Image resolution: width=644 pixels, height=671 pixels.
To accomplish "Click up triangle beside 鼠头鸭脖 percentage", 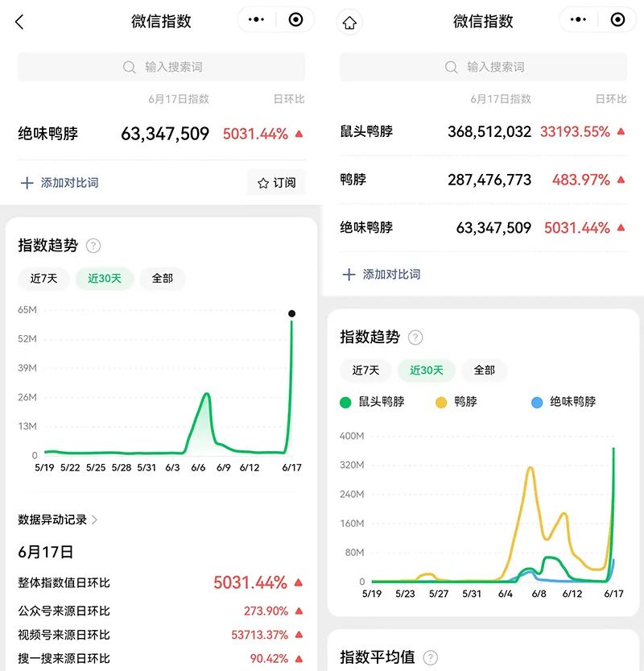I will click(621, 131).
